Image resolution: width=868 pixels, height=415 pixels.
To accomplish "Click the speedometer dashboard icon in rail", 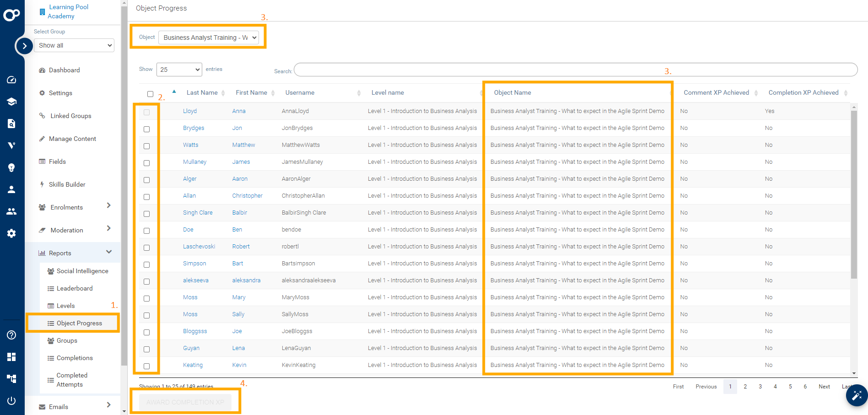I will pyautogui.click(x=11, y=80).
